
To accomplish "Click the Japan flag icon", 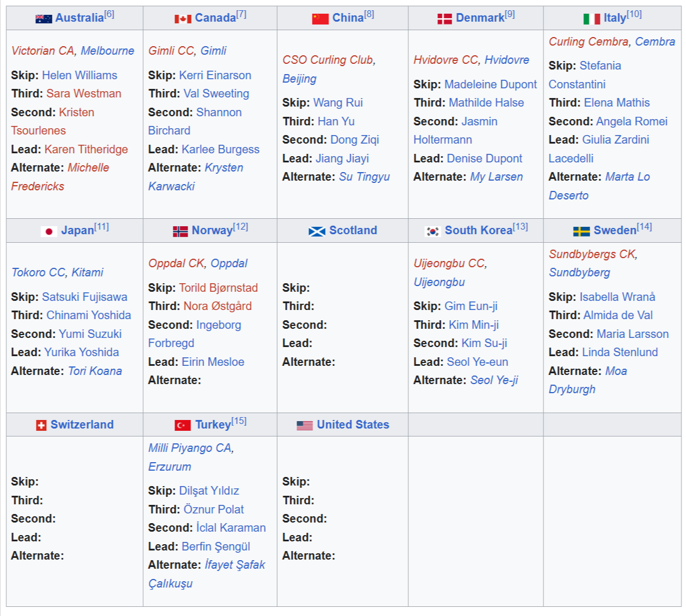I will [49, 231].
